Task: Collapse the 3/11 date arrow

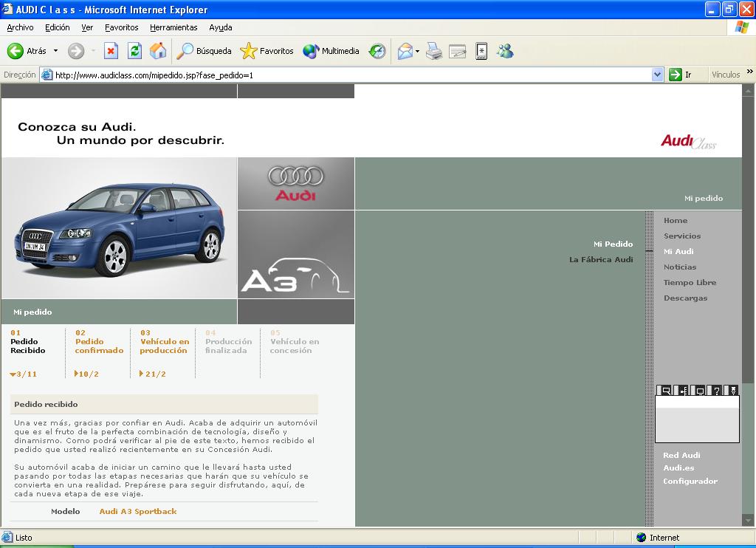Action: (x=13, y=374)
